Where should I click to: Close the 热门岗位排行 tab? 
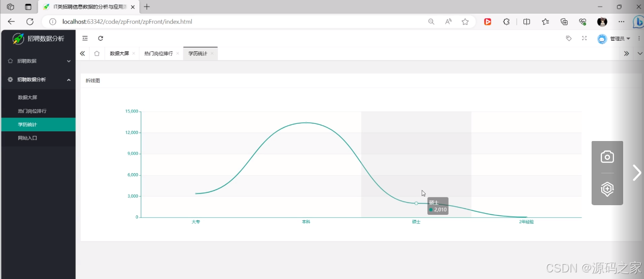click(x=178, y=53)
